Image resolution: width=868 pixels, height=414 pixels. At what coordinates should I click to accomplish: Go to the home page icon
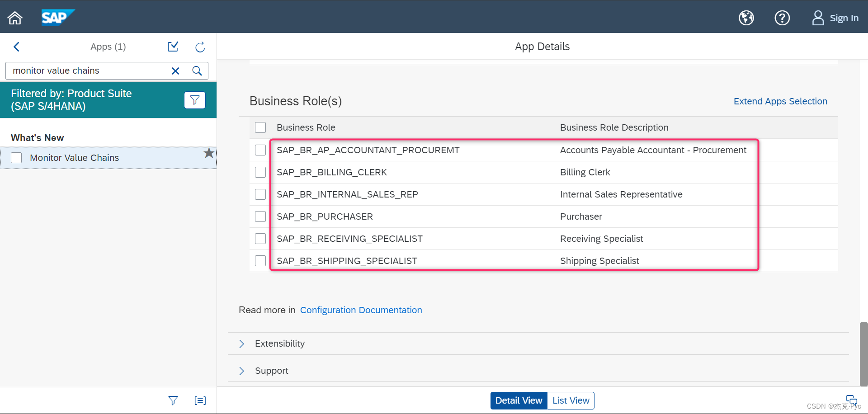[15, 18]
